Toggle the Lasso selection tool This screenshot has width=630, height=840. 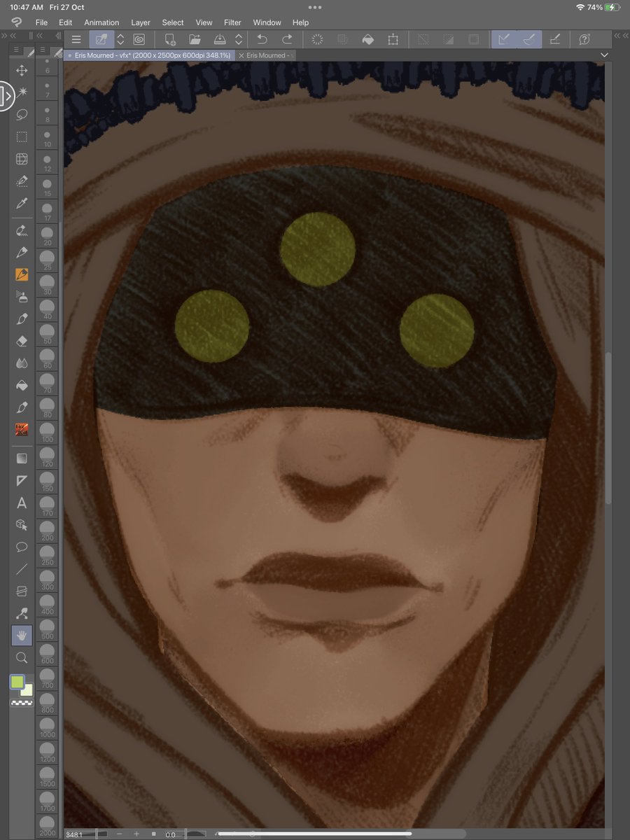tap(21, 115)
